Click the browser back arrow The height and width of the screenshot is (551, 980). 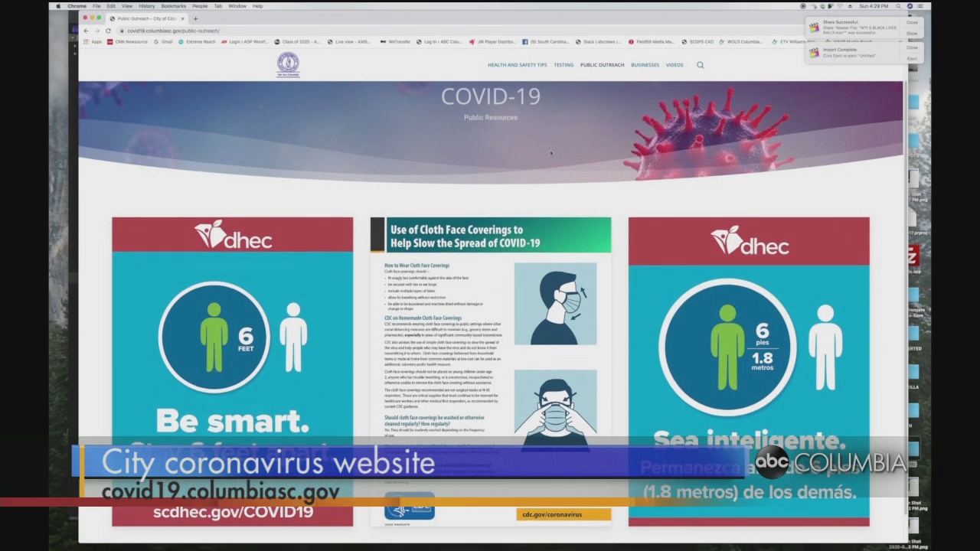click(x=86, y=31)
